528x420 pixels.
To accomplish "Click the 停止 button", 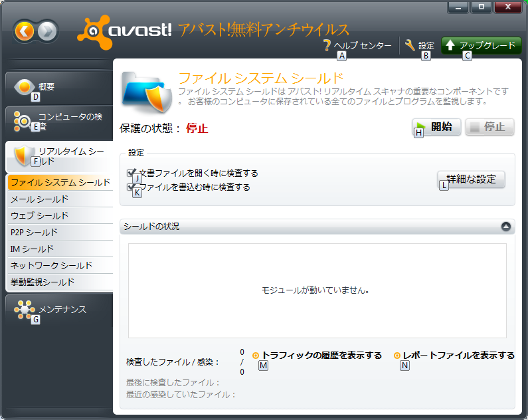I will [x=490, y=127].
